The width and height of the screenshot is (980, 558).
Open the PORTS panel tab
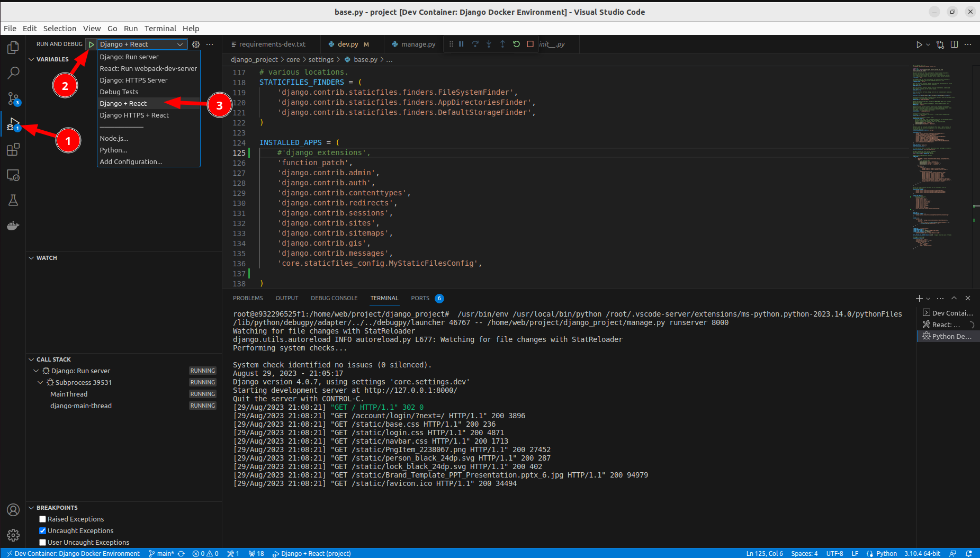coord(427,298)
